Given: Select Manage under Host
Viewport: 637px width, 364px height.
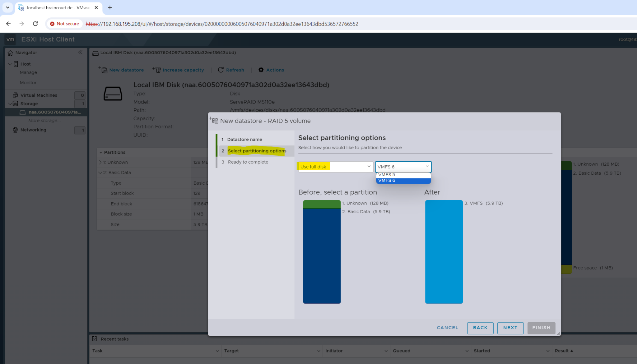Looking at the screenshot, I should click(x=28, y=72).
